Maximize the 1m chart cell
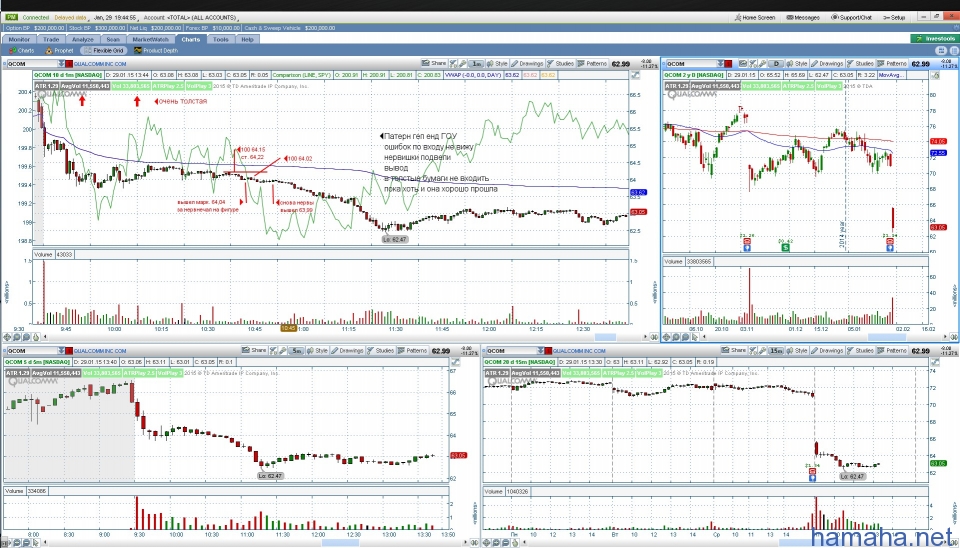Viewport: 960px width, 548px height. pyautogui.click(x=635, y=75)
